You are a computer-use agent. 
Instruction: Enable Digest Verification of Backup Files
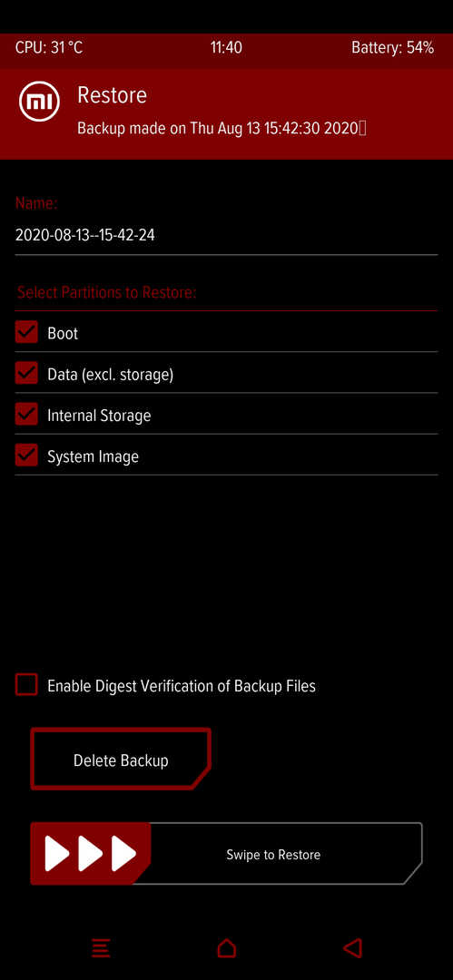coord(27,685)
